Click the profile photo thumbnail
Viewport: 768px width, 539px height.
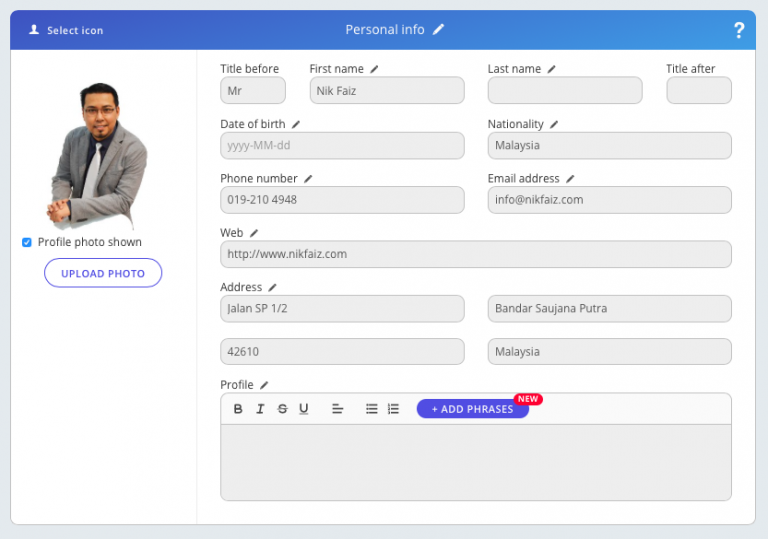(98, 155)
